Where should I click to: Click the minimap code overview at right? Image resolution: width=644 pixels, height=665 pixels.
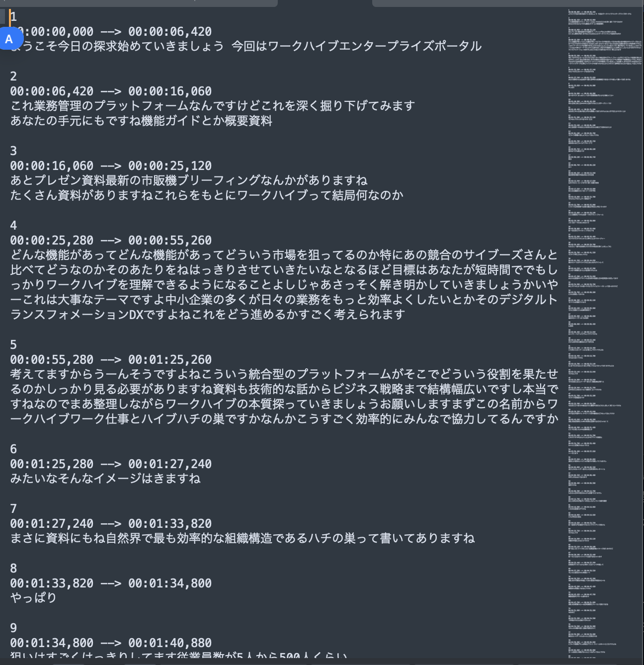point(605,333)
